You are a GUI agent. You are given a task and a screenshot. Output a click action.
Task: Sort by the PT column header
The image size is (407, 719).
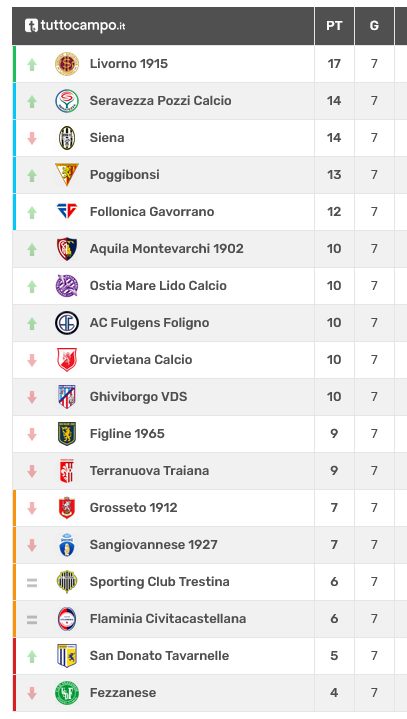pyautogui.click(x=334, y=26)
